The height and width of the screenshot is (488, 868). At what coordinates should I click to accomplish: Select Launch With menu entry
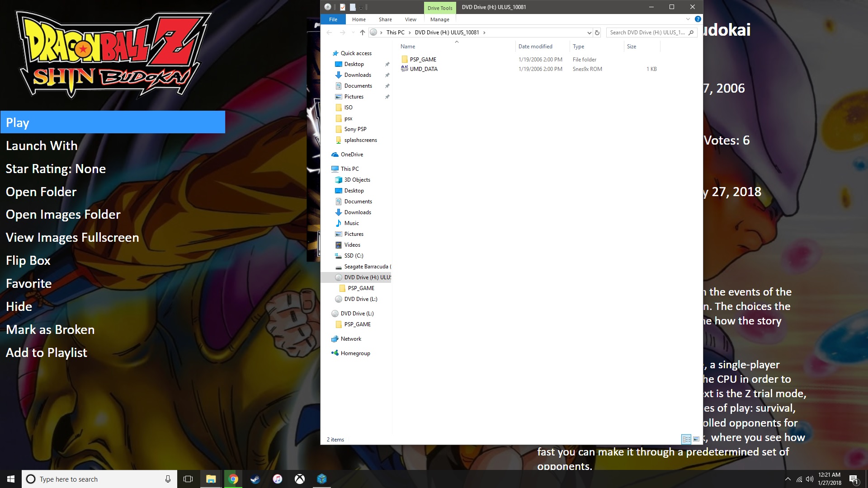[42, 145]
